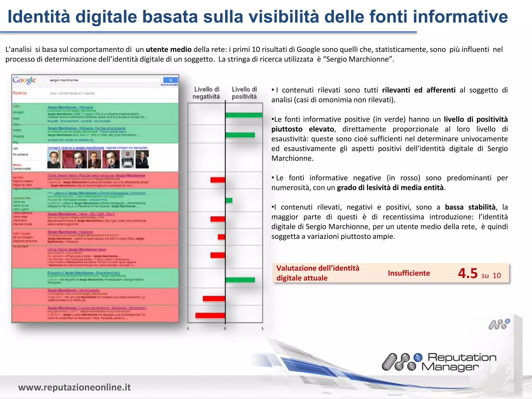Viewport: 532px width, 399px height.
Task: Open "Sergio Marchionne - News - Sky Tg24" result
Action: pyautogui.click(x=81, y=214)
